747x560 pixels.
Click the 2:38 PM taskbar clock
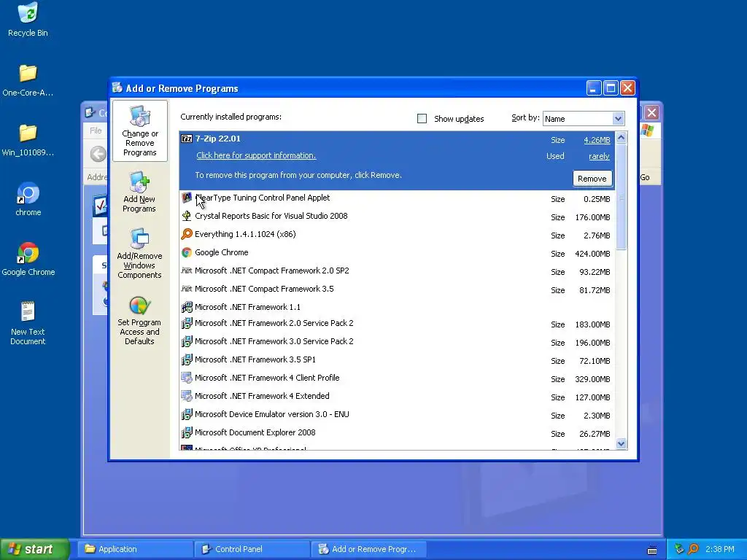pos(719,549)
